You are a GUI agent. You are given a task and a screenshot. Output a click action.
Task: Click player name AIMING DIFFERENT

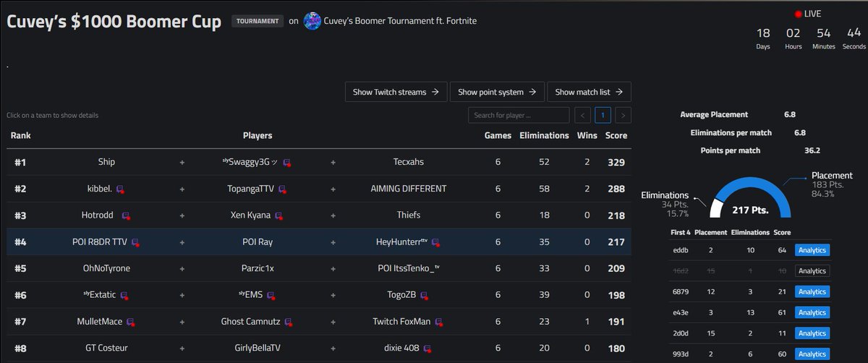[x=410, y=189]
